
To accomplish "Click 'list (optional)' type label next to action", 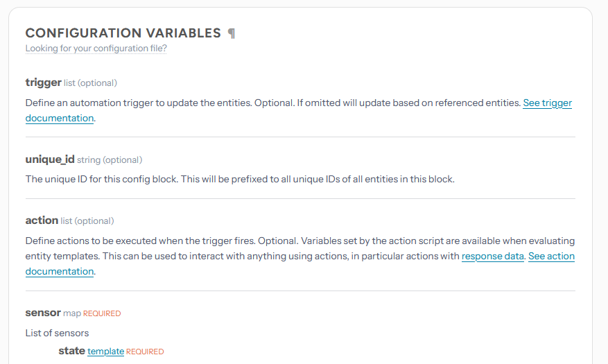I will point(87,221).
